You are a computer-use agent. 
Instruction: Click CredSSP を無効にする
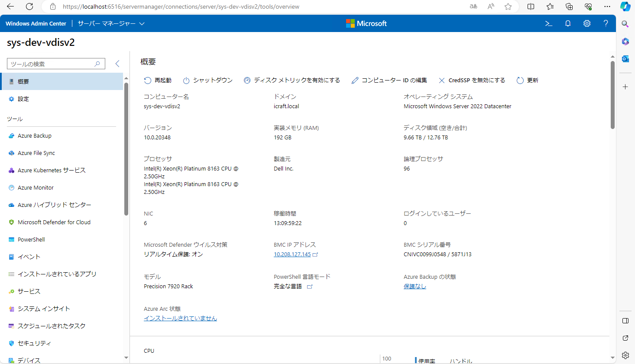coord(472,80)
